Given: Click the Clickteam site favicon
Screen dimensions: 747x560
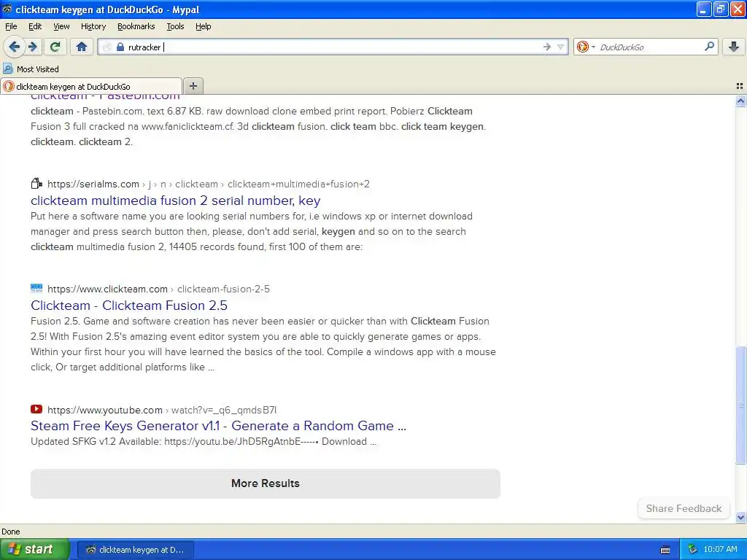Looking at the screenshot, I should (x=36, y=288).
